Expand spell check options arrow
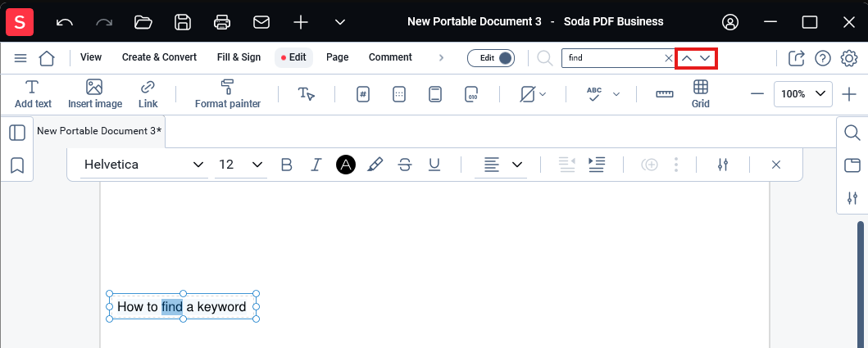This screenshot has width=868, height=348. pos(616,94)
